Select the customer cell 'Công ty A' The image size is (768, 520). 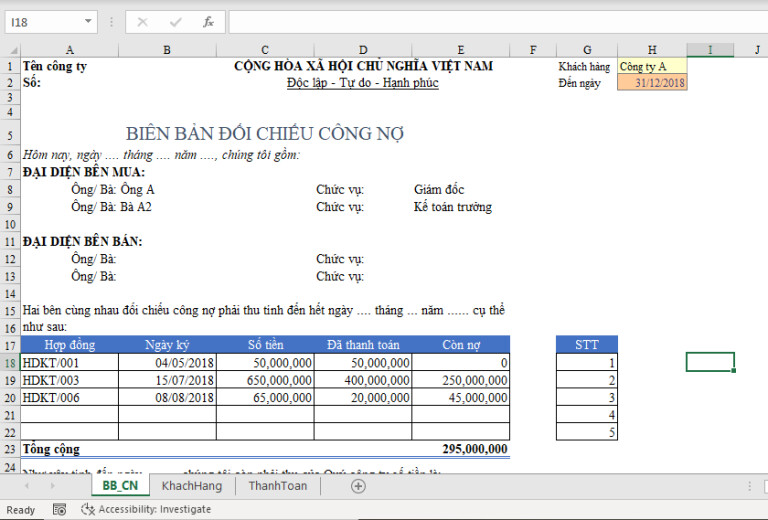click(x=652, y=66)
